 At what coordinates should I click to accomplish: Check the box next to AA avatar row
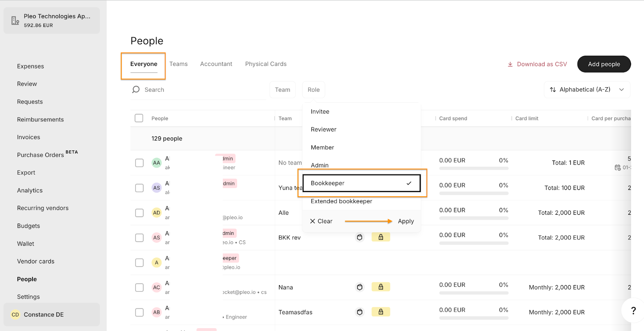[x=139, y=163]
